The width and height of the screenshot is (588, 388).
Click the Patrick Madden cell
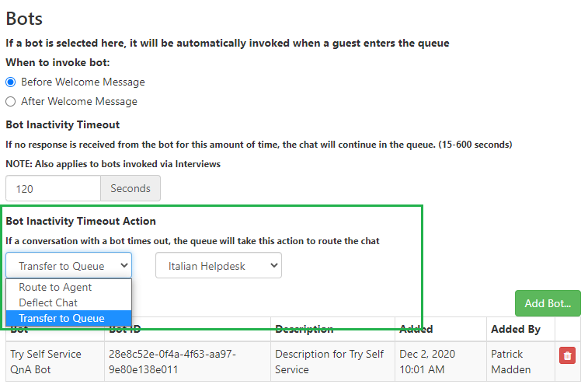(511, 362)
